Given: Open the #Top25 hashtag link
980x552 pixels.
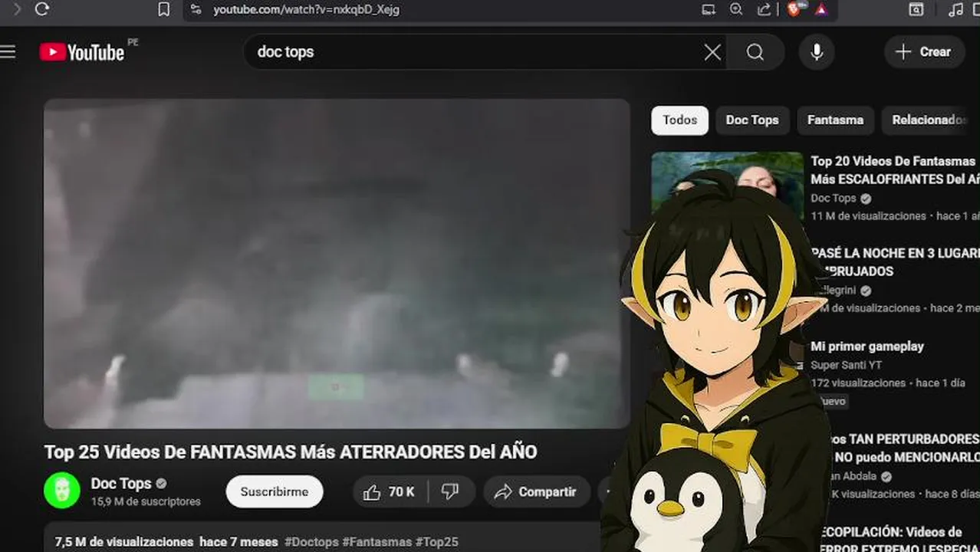Looking at the screenshot, I should tap(437, 542).
